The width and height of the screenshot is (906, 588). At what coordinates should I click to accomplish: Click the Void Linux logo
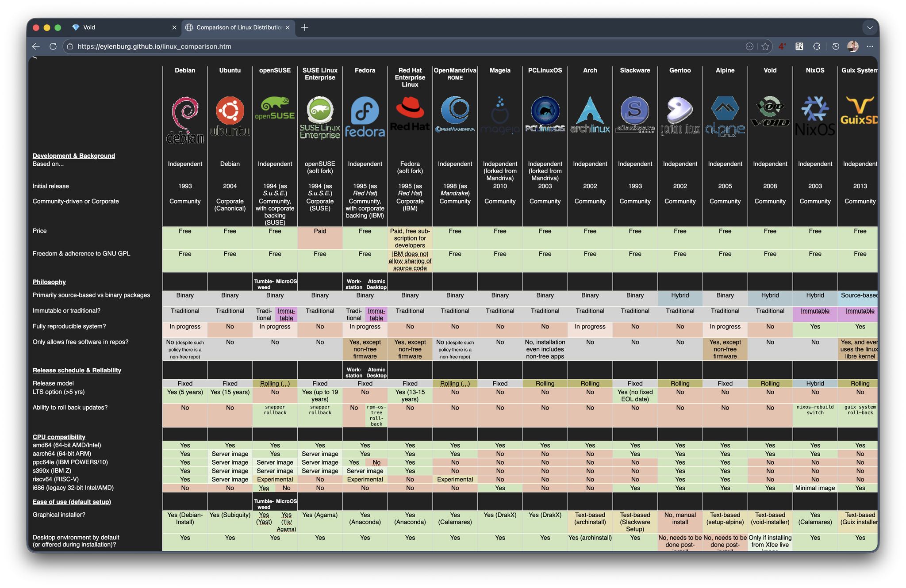[x=770, y=112]
